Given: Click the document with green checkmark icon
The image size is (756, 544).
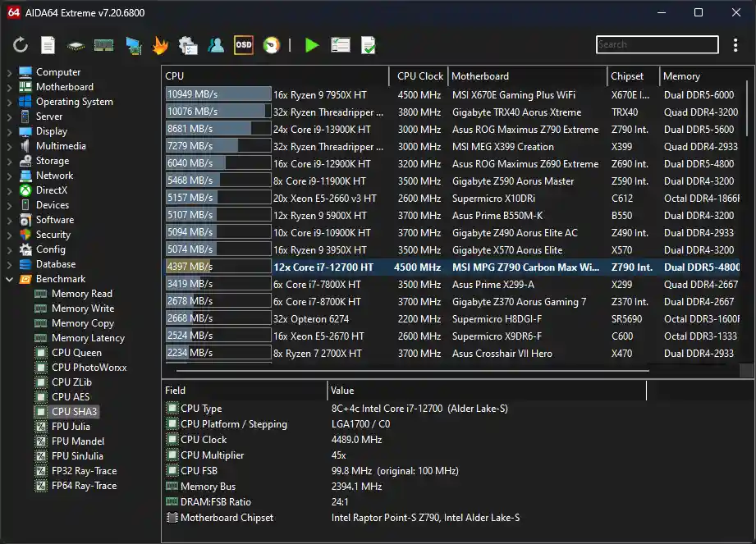Looking at the screenshot, I should (x=369, y=46).
